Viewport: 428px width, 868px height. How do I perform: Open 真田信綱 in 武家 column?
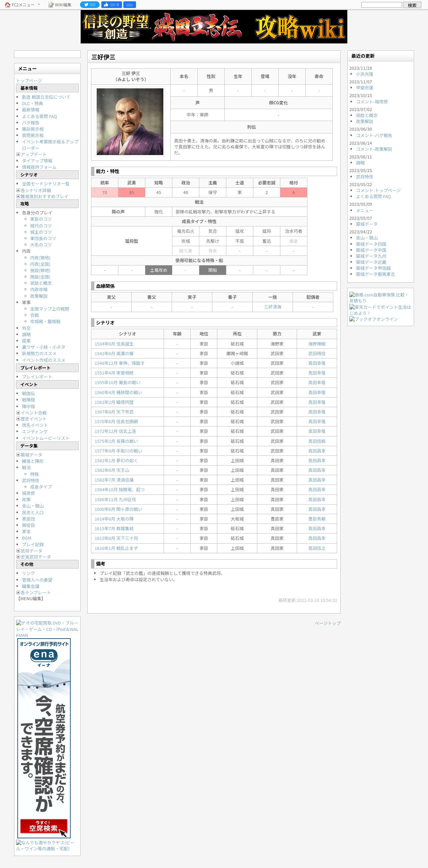(317, 441)
